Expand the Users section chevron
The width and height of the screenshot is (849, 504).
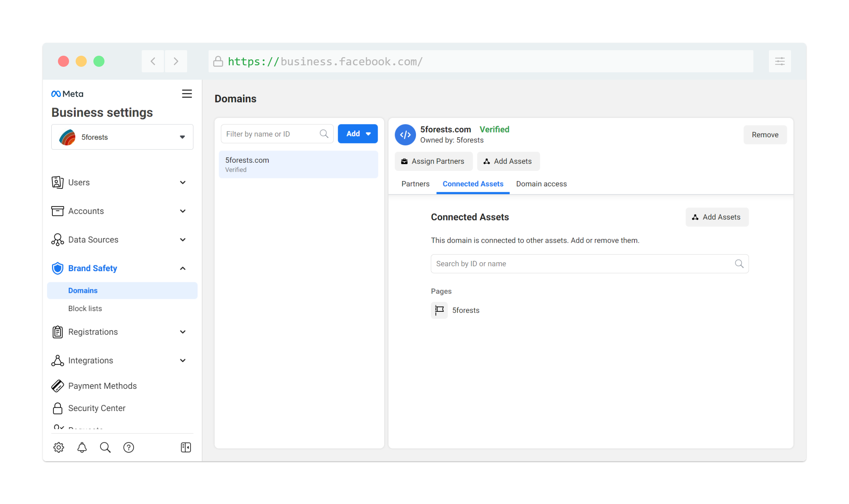(183, 182)
